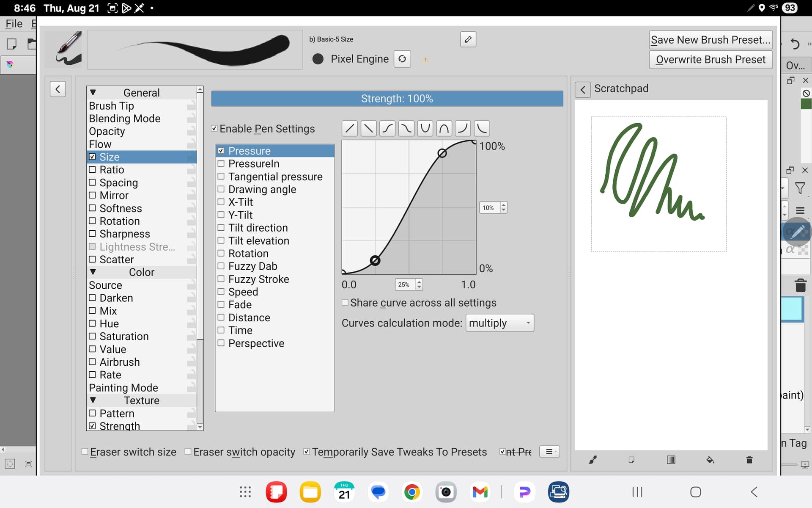Click the scratchpad brush paint icon
This screenshot has width=812, height=508.
click(593, 460)
